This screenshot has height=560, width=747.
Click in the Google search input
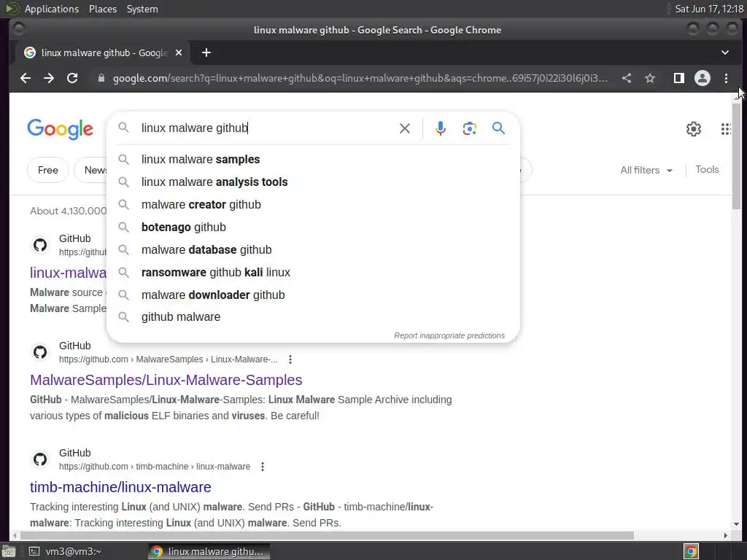tap(267, 128)
